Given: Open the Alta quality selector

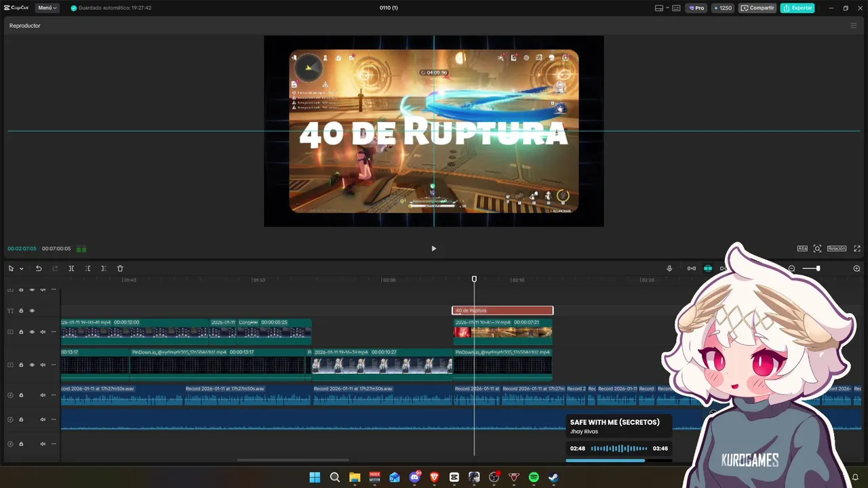Looking at the screenshot, I should click(802, 249).
